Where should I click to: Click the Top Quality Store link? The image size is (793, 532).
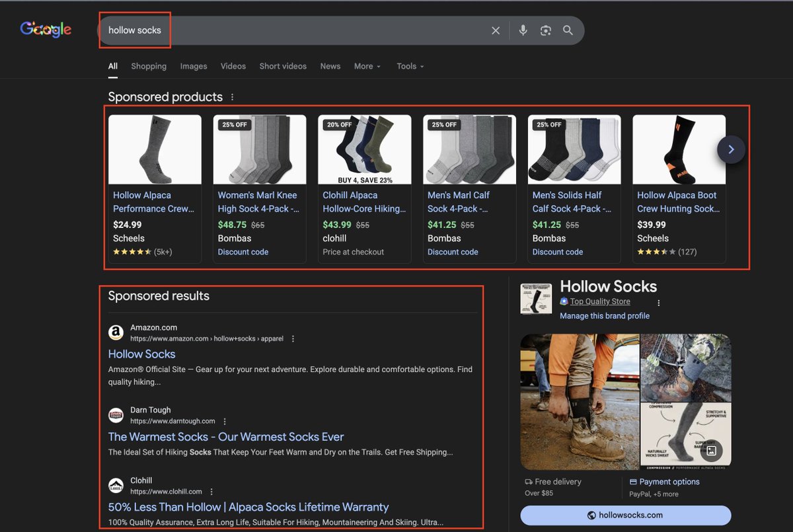tap(600, 301)
